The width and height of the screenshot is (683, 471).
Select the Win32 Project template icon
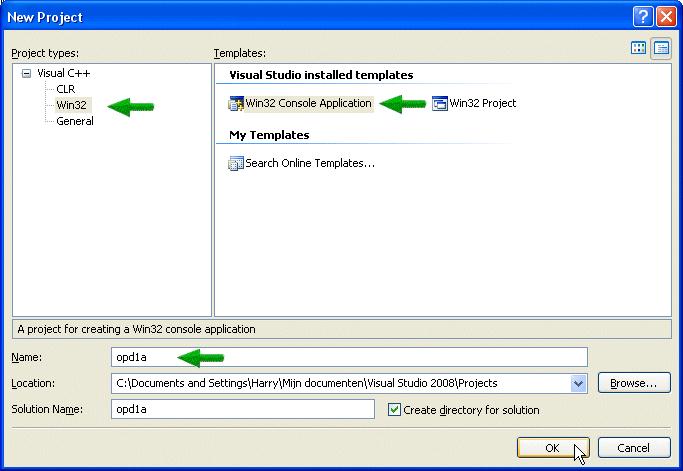click(x=440, y=104)
